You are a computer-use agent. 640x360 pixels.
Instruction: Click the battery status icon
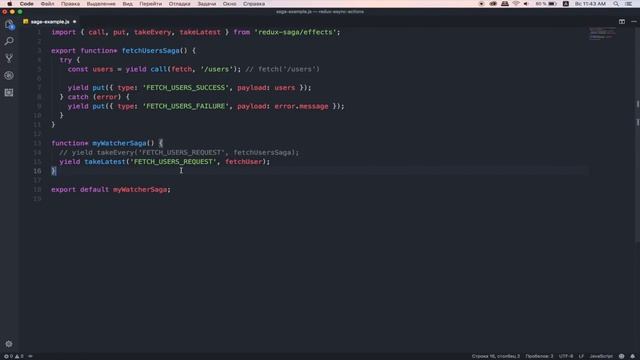coord(546,4)
